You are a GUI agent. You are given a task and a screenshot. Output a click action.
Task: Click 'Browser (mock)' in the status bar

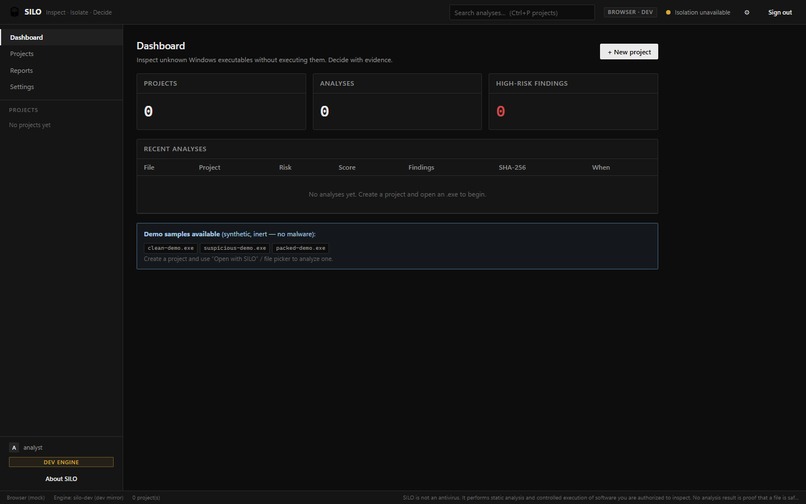pos(26,498)
